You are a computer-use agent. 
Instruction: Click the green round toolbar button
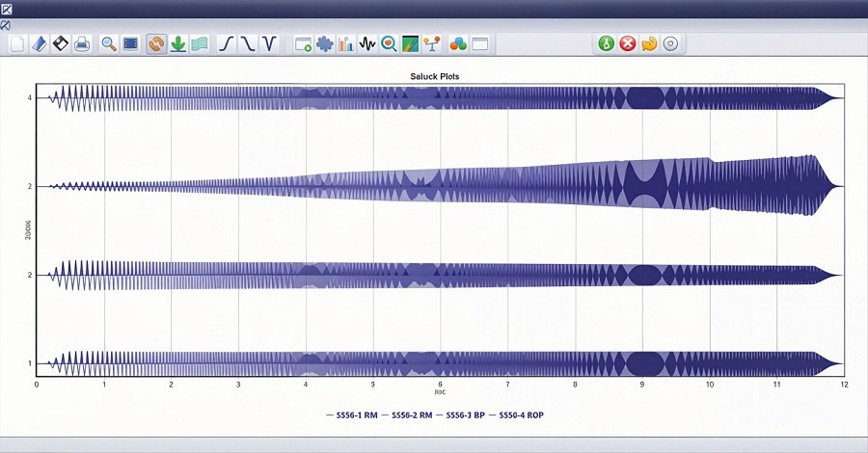pyautogui.click(x=607, y=43)
